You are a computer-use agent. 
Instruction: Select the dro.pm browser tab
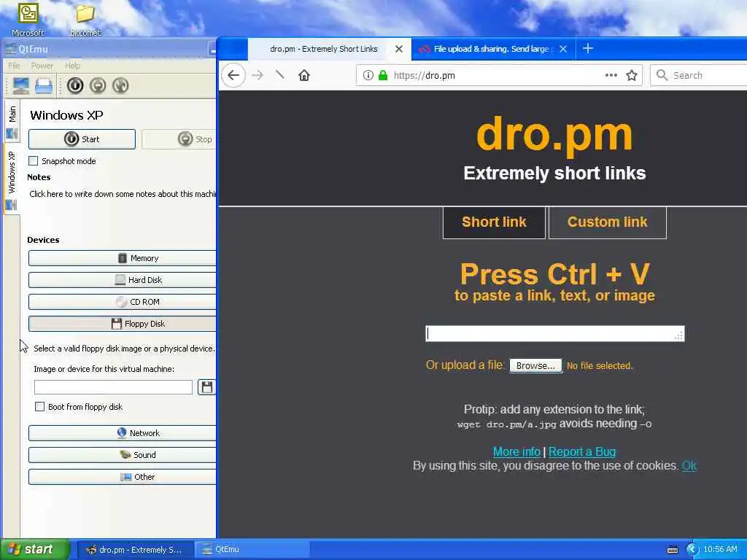click(x=323, y=49)
